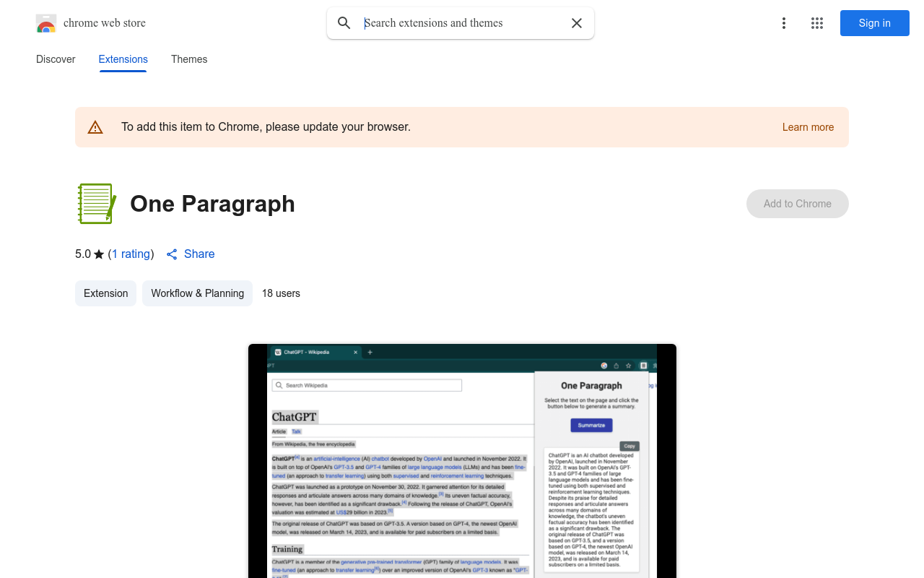Image resolution: width=924 pixels, height=578 pixels.
Task: Clear the search field with X icon
Action: (x=577, y=23)
